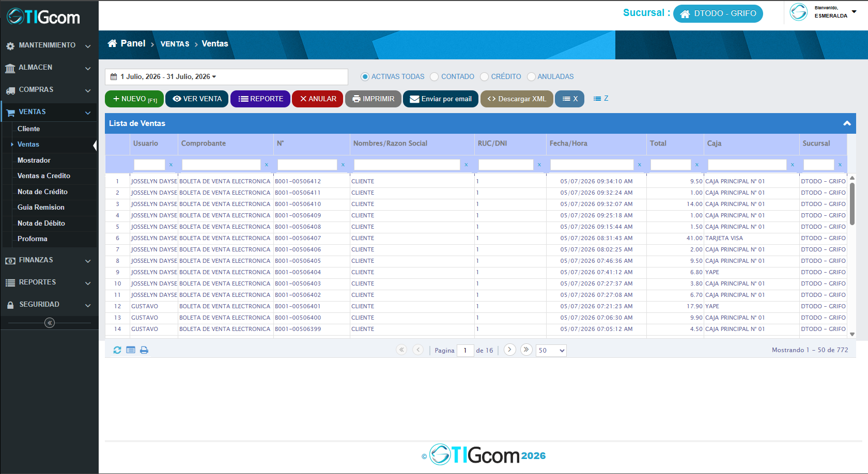Click the home icon beside Panel

(x=112, y=43)
